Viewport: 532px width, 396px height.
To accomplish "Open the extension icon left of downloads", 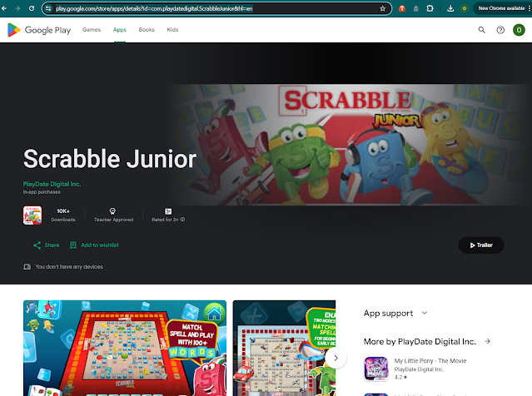I will point(430,8).
